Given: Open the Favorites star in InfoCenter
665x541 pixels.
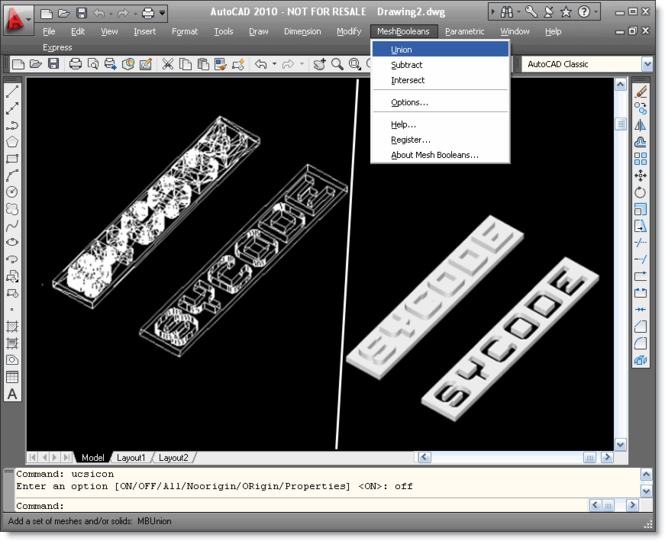Looking at the screenshot, I should (566, 12).
